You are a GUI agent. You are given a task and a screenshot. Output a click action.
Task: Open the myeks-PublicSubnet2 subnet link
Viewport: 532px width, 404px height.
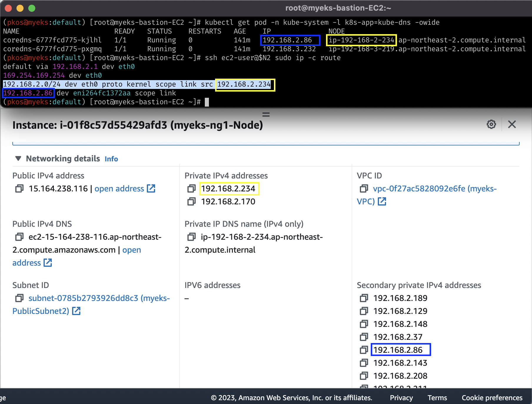click(99, 298)
